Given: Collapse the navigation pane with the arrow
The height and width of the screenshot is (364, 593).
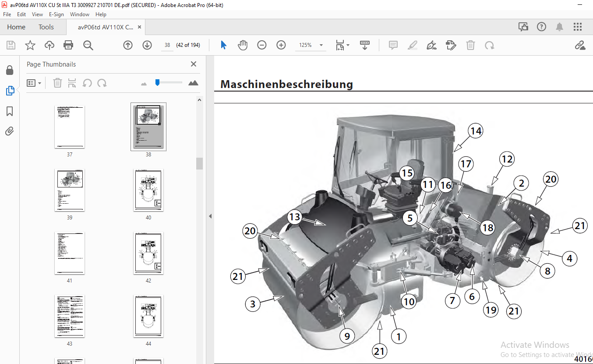Looking at the screenshot, I should tap(210, 216).
